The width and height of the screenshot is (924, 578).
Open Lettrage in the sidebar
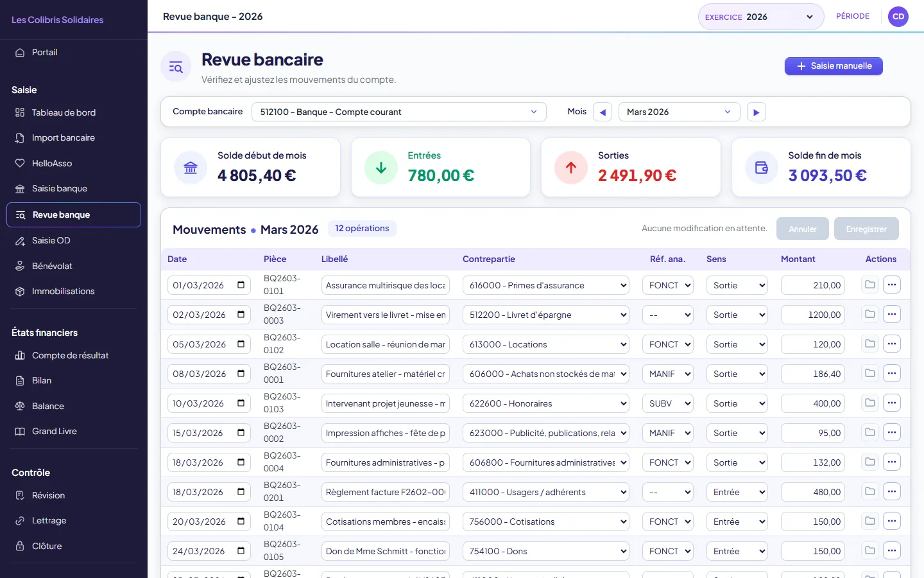(x=74, y=521)
